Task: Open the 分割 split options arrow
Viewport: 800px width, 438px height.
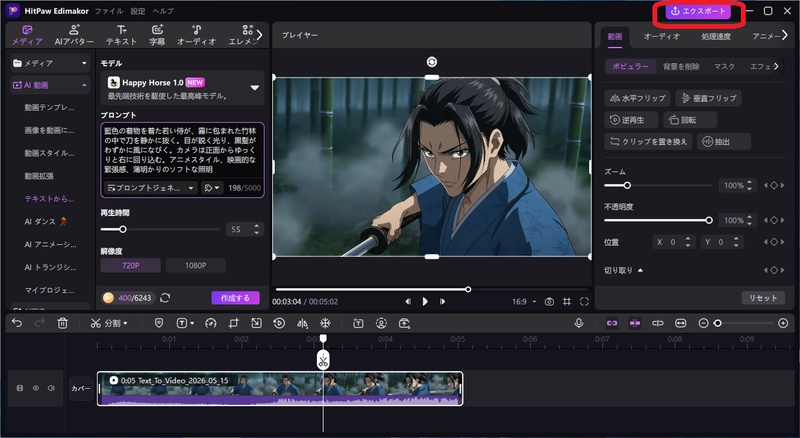Action: click(125, 323)
